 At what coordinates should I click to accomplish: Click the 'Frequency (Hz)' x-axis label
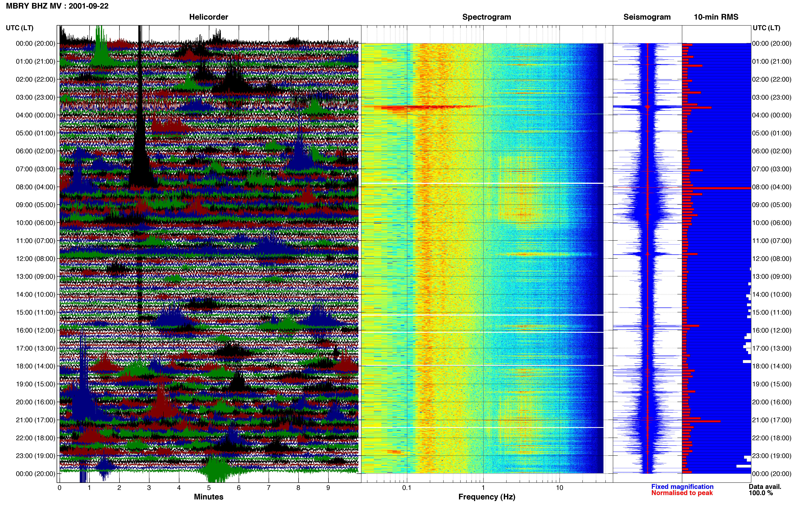click(x=487, y=497)
